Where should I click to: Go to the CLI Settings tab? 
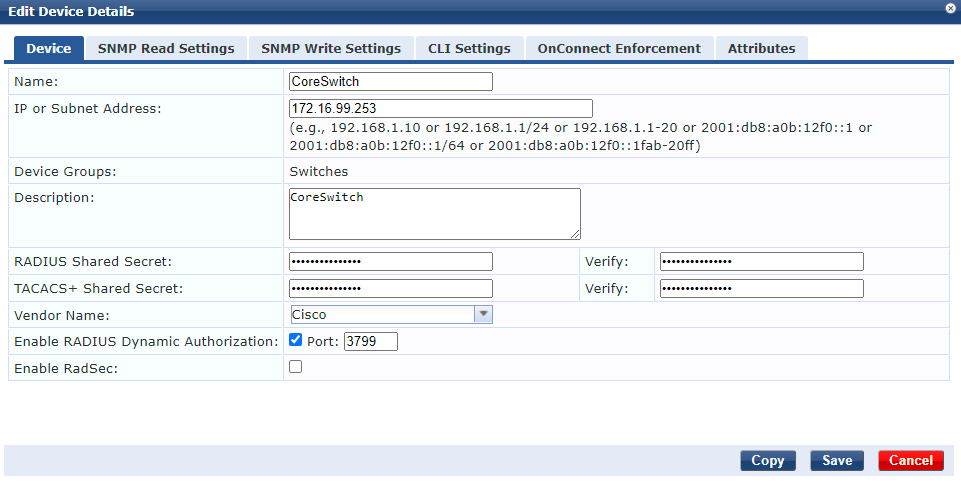click(469, 48)
